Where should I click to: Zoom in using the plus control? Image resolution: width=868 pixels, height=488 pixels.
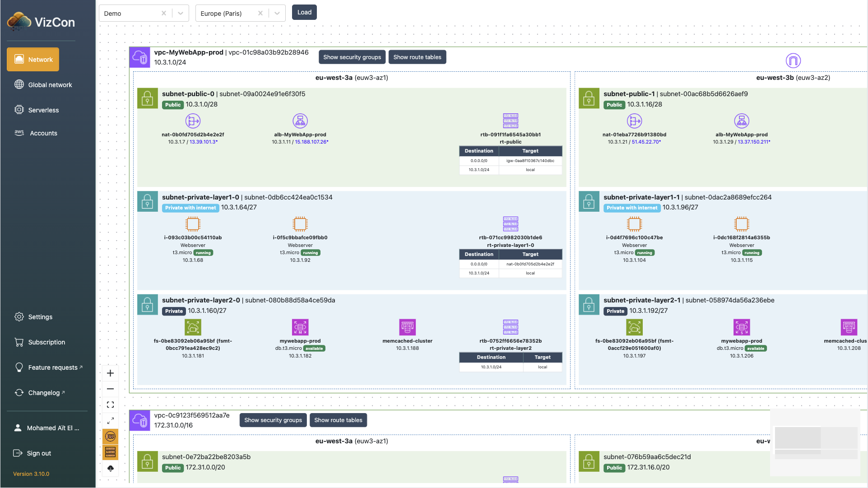(110, 373)
